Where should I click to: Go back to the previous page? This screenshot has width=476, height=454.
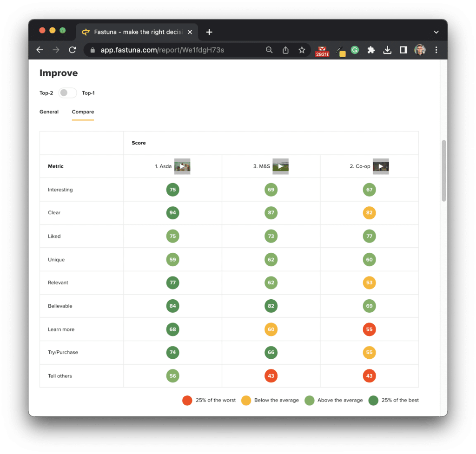(x=40, y=50)
